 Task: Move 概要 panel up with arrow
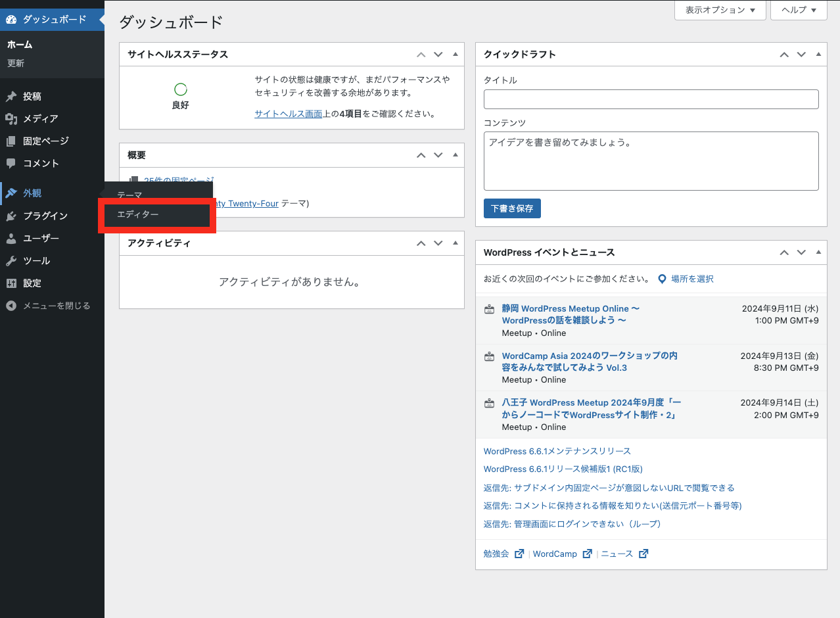(421, 155)
